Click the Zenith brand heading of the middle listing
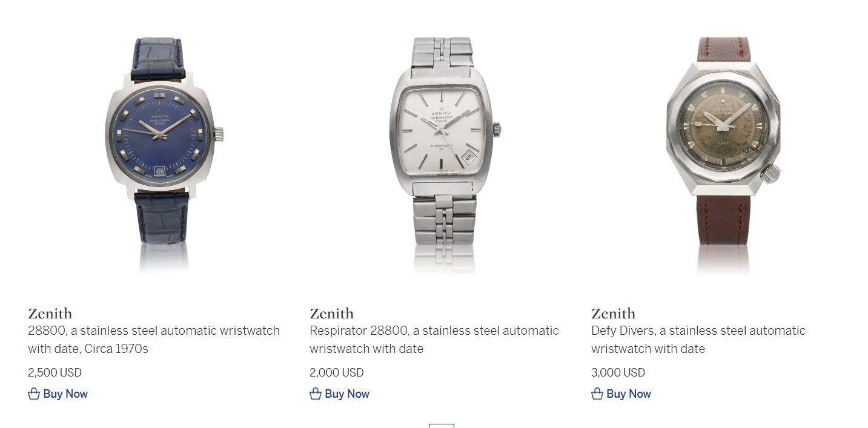Image resolution: width=868 pixels, height=428 pixels. pyautogui.click(x=331, y=314)
